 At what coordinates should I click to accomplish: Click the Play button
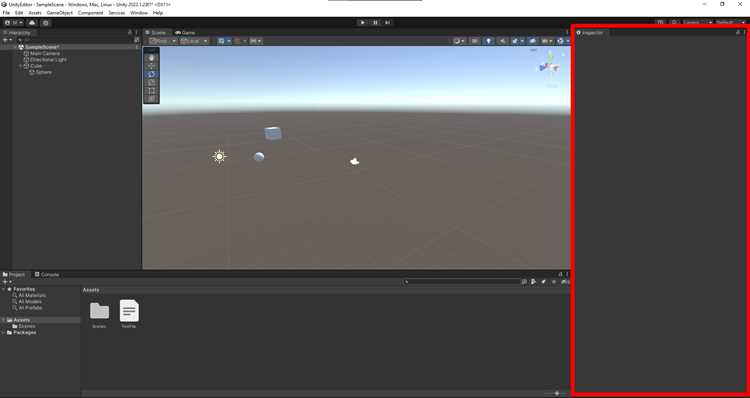[x=362, y=22]
